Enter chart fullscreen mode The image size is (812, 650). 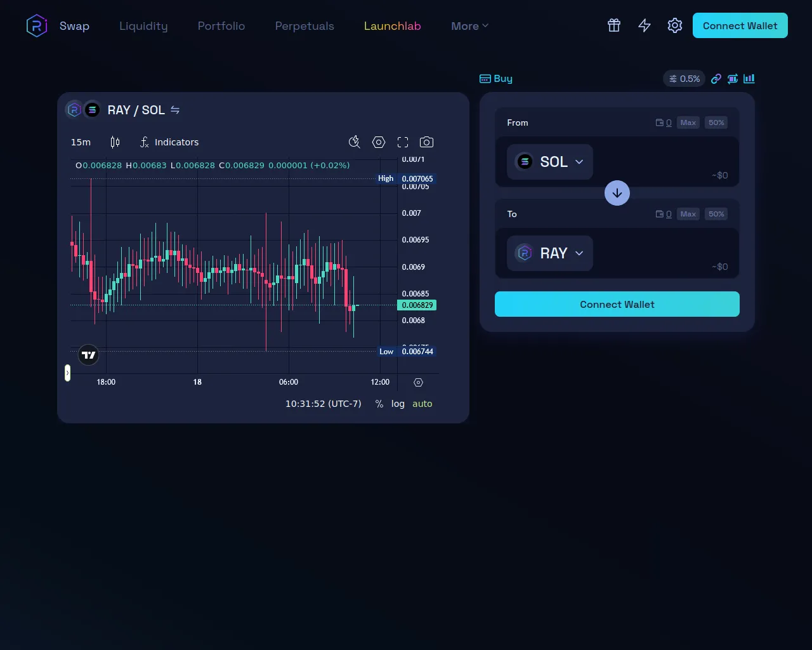(x=403, y=142)
